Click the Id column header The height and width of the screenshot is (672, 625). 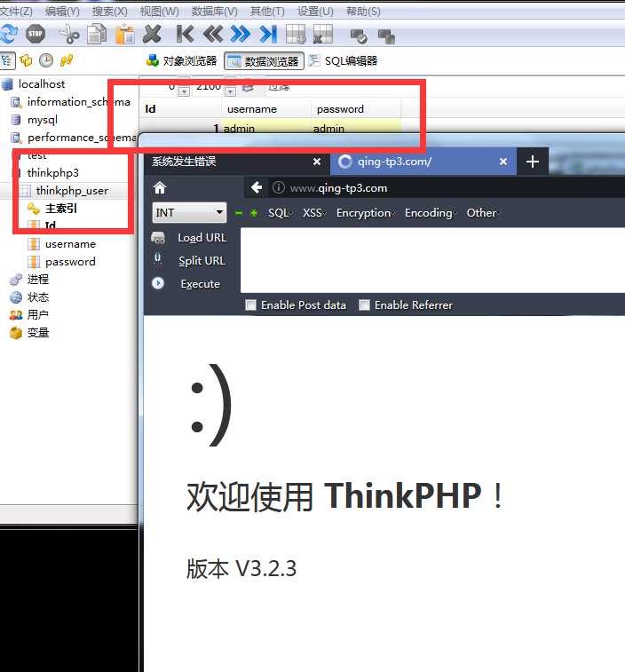(x=180, y=109)
